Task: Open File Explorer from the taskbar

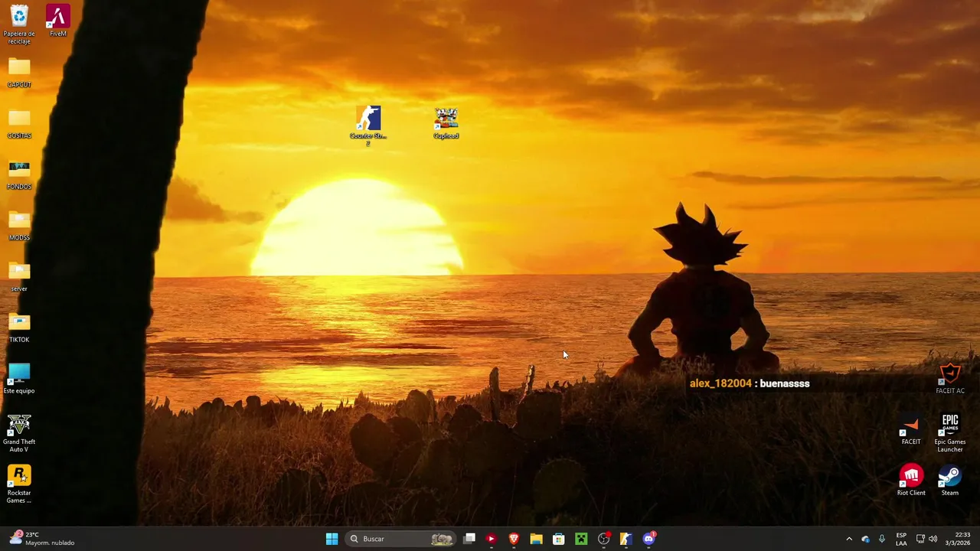Action: [x=536, y=539]
